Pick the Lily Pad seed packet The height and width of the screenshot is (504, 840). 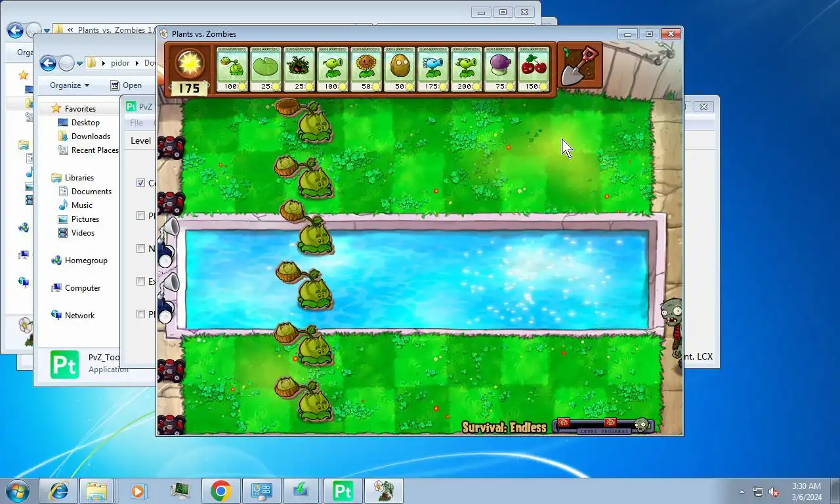tap(265, 69)
